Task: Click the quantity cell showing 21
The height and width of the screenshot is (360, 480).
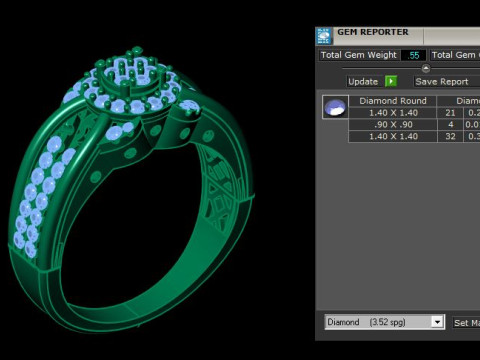Action: (450, 113)
